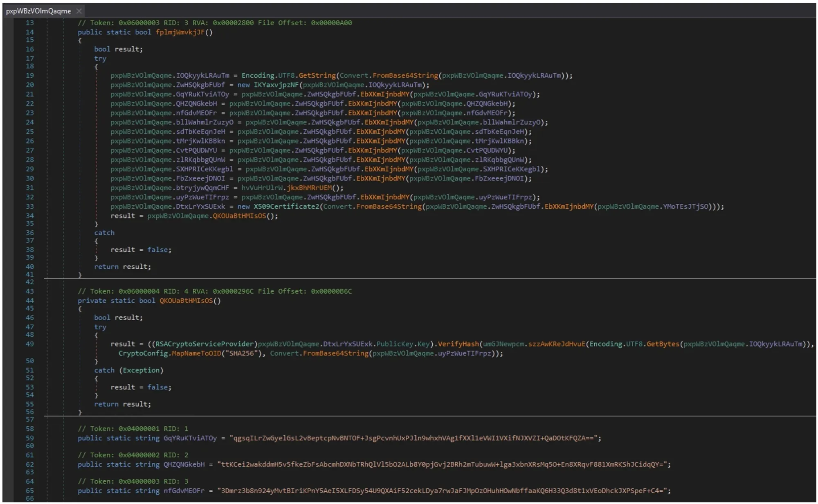Click the MapNameToOID method call
Screen dimensions: 818x504
[196, 353]
